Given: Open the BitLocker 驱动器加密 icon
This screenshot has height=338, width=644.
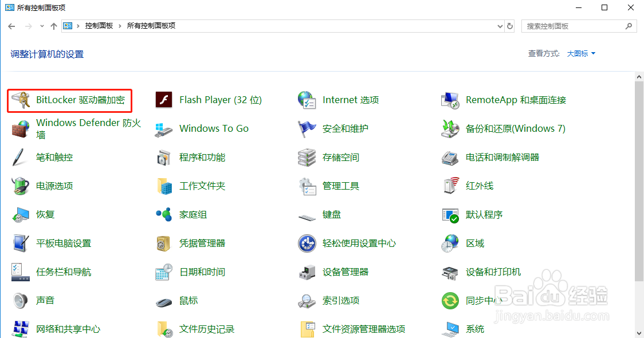Looking at the screenshot, I should coord(21,100).
